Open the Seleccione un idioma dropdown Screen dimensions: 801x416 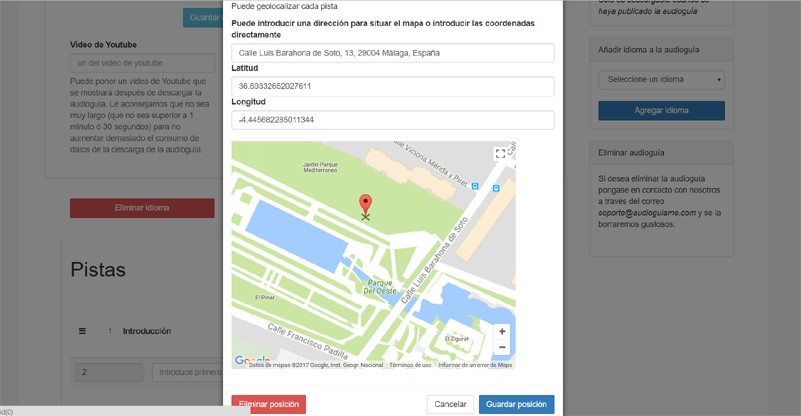(661, 79)
